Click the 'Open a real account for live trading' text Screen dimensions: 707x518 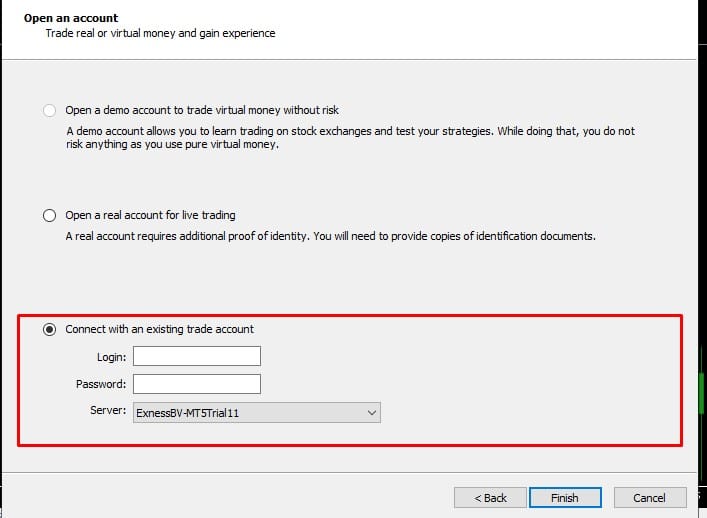[150, 216]
